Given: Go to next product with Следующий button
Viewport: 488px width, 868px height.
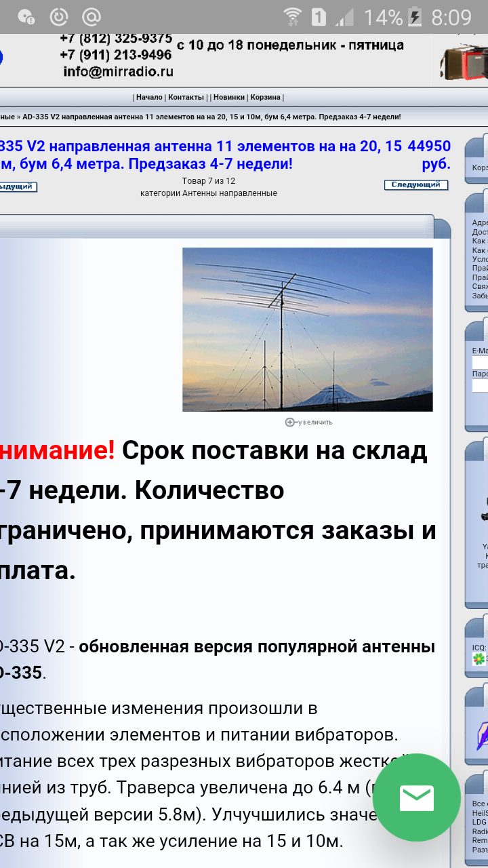Looking at the screenshot, I should click(415, 184).
